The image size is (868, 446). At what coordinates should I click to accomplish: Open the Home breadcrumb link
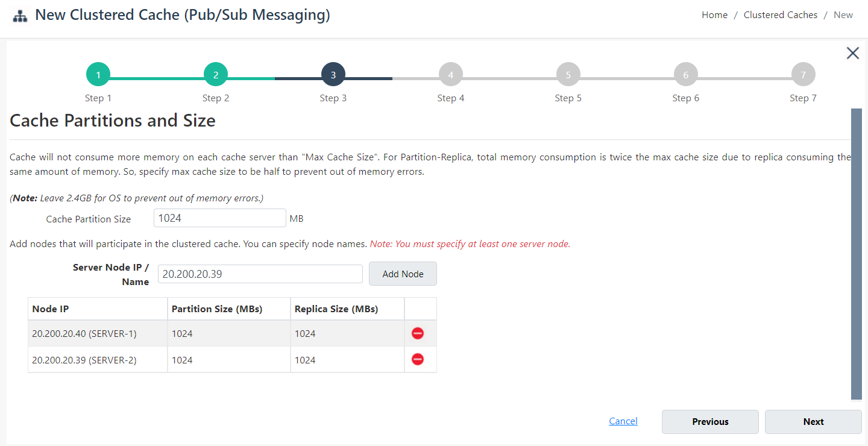[x=714, y=15]
